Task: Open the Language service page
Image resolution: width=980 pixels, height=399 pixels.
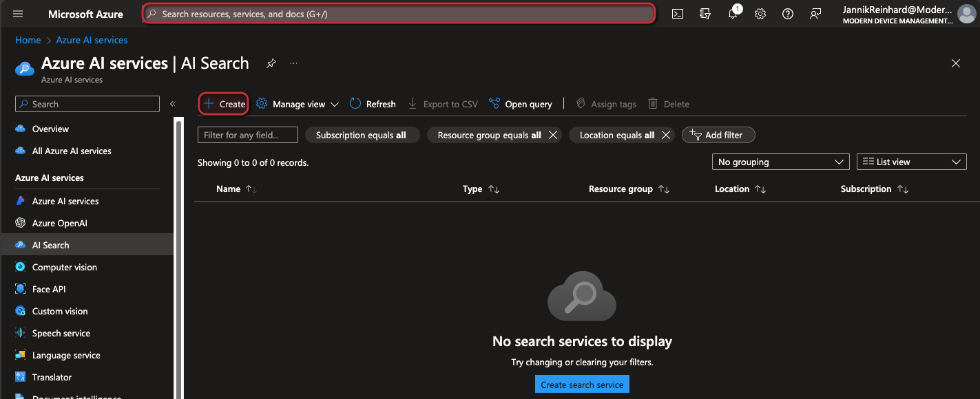Action: click(66, 354)
